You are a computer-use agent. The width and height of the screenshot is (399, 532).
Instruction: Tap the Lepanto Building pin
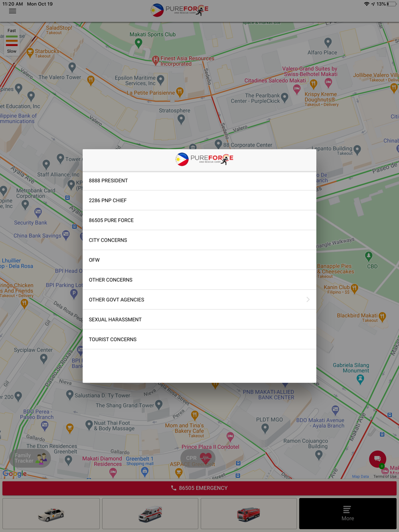click(358, 150)
